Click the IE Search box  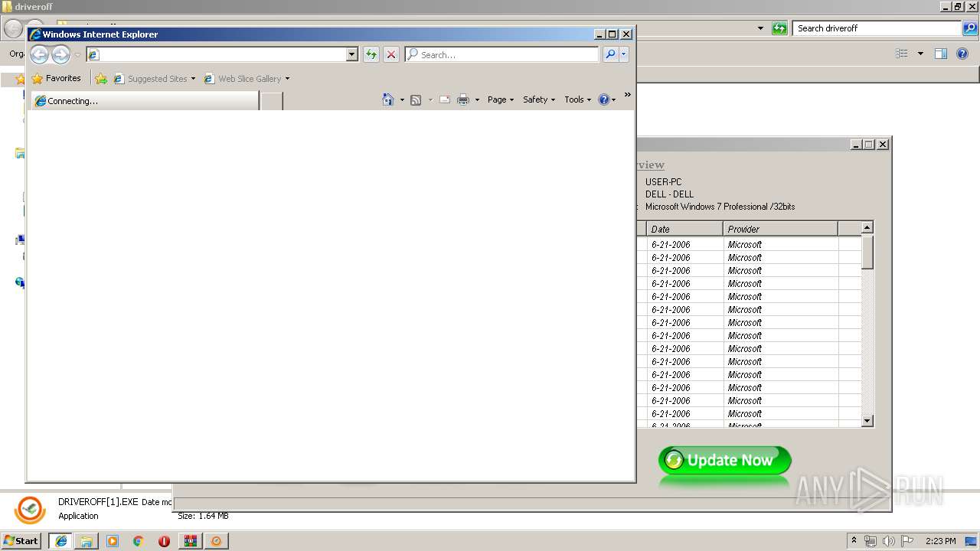pyautogui.click(x=502, y=54)
